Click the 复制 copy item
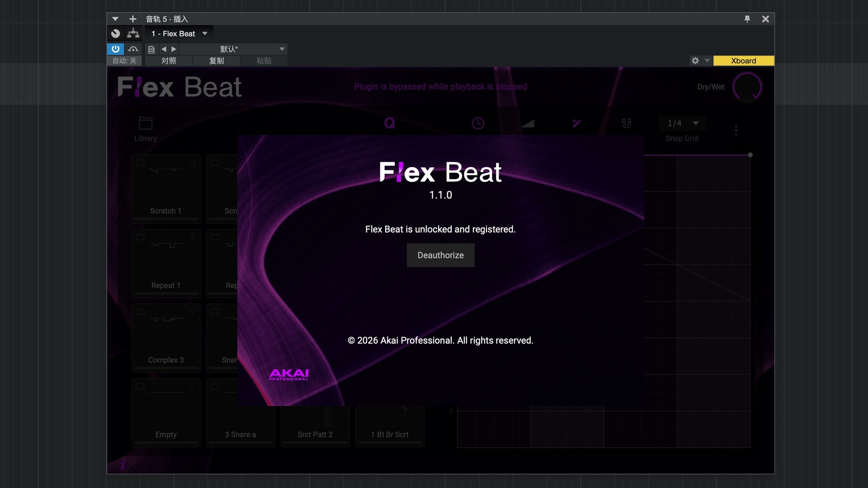The image size is (868, 488). (x=217, y=61)
